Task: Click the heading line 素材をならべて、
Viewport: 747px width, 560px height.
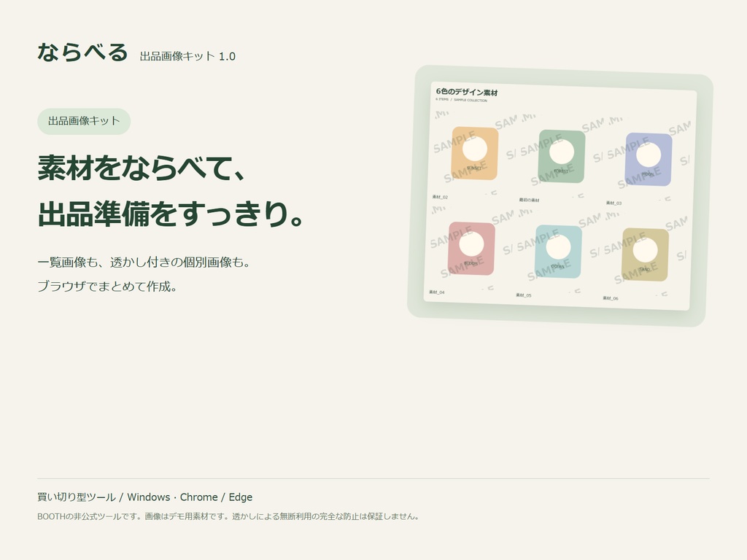Action: 142,168
